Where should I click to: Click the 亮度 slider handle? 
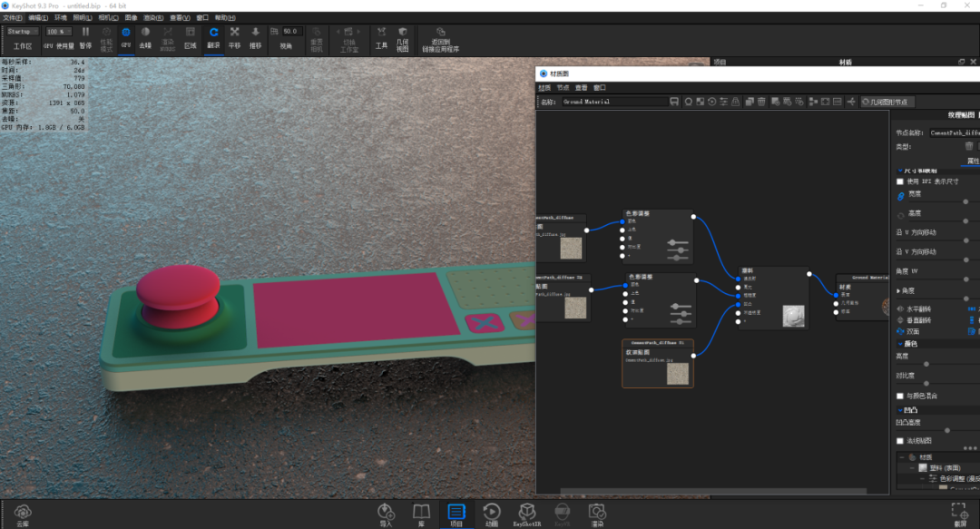pos(926,363)
